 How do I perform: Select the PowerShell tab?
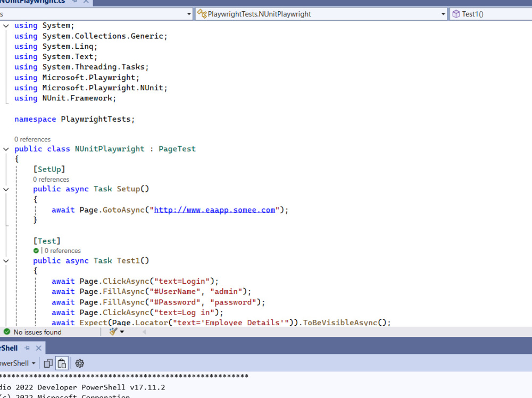click(x=9, y=348)
